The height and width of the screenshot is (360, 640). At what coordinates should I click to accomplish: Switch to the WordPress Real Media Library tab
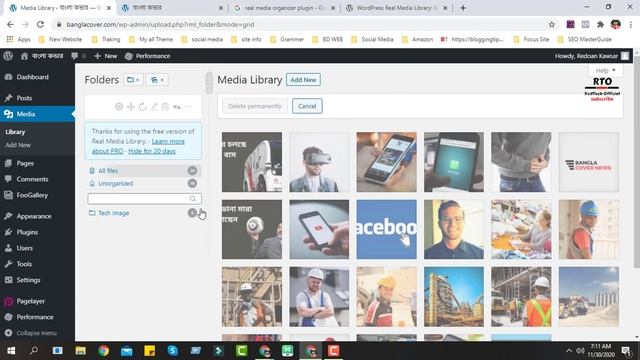tap(396, 8)
